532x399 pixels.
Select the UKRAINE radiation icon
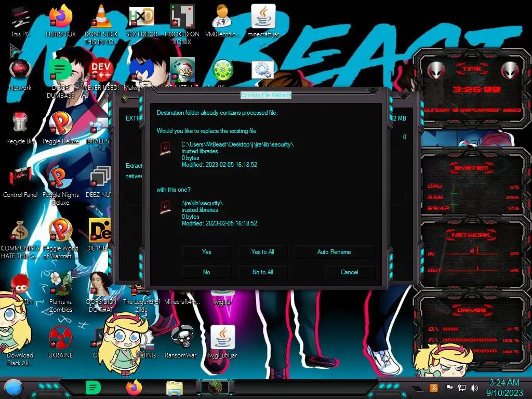point(61,343)
